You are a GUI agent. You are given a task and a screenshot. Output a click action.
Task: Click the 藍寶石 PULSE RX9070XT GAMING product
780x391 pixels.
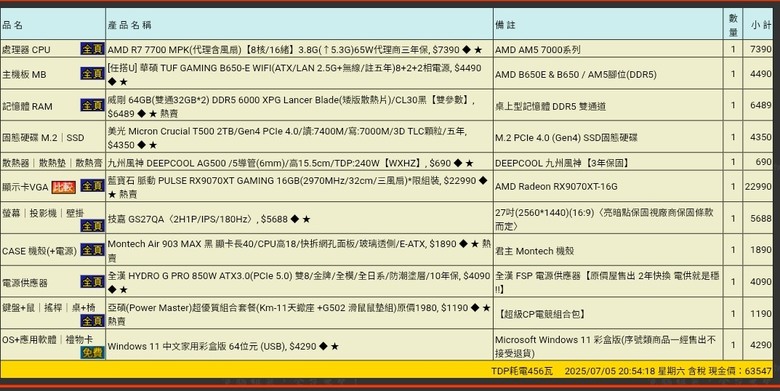tap(297, 187)
